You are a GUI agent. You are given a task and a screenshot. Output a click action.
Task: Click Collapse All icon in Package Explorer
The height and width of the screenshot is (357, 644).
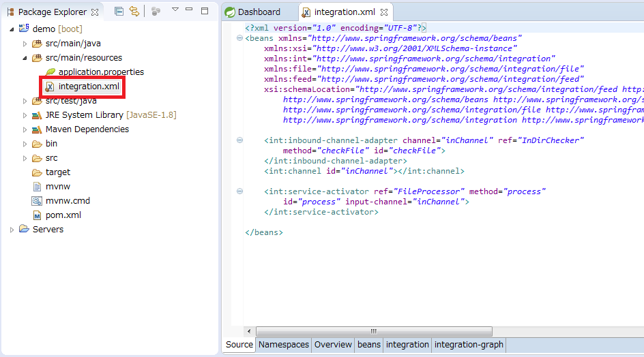click(119, 12)
